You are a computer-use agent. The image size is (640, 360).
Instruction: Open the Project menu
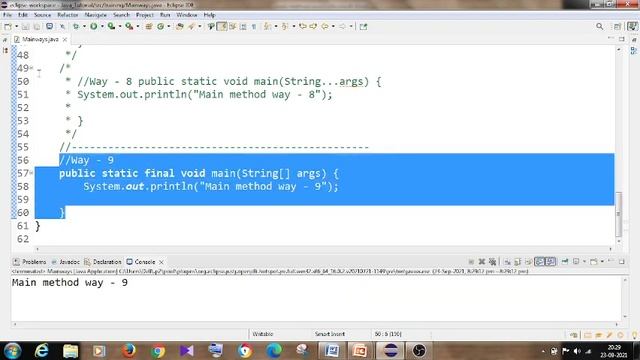coord(145,15)
